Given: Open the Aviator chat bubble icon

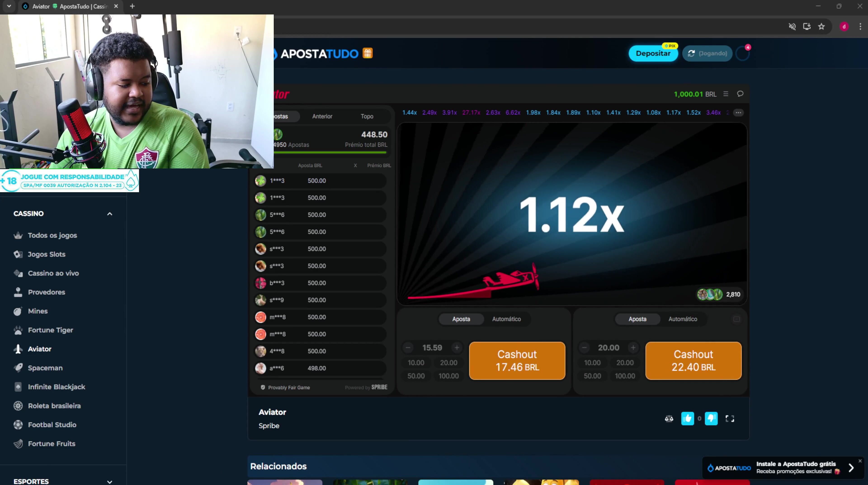Looking at the screenshot, I should coord(740,94).
